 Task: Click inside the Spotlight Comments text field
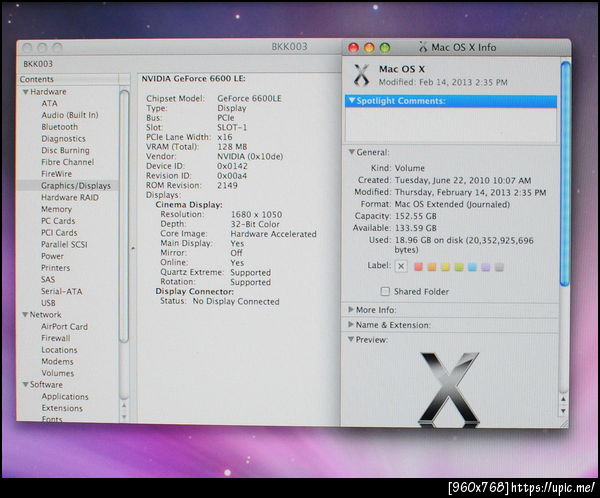(451, 124)
